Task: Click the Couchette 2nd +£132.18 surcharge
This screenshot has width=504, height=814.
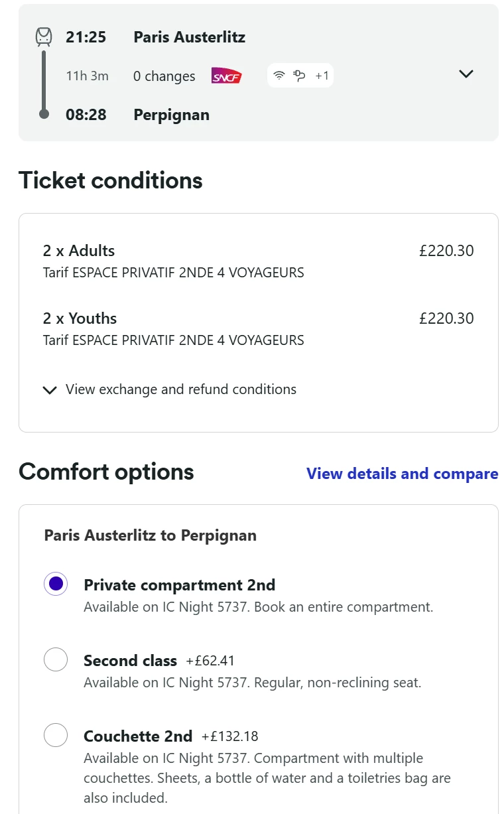Action: point(229,736)
